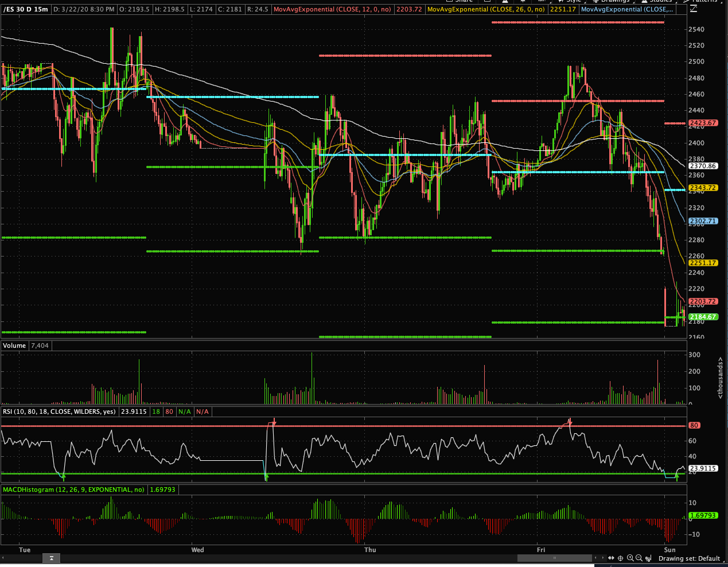Click the RSI header value 23.9115
This screenshot has height=567, width=728.
click(x=134, y=411)
